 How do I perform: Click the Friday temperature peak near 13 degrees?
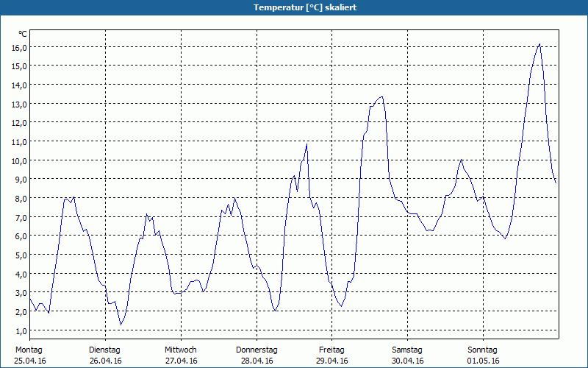381,97
